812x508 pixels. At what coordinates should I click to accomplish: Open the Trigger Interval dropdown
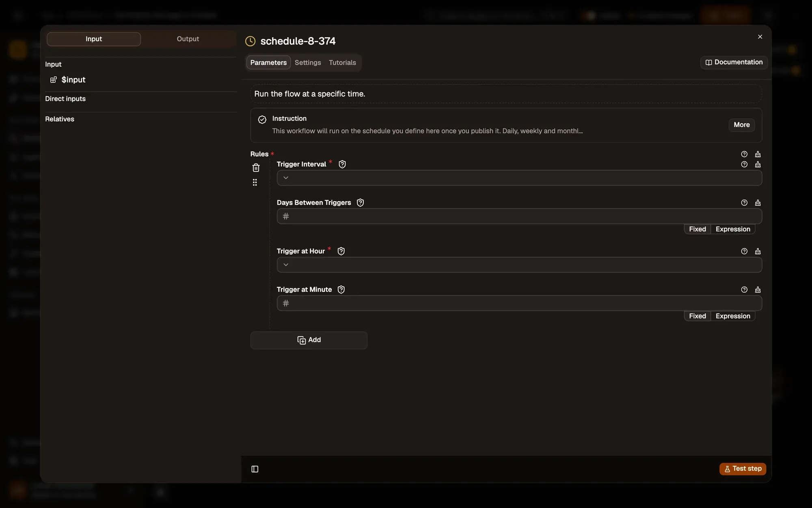click(519, 178)
